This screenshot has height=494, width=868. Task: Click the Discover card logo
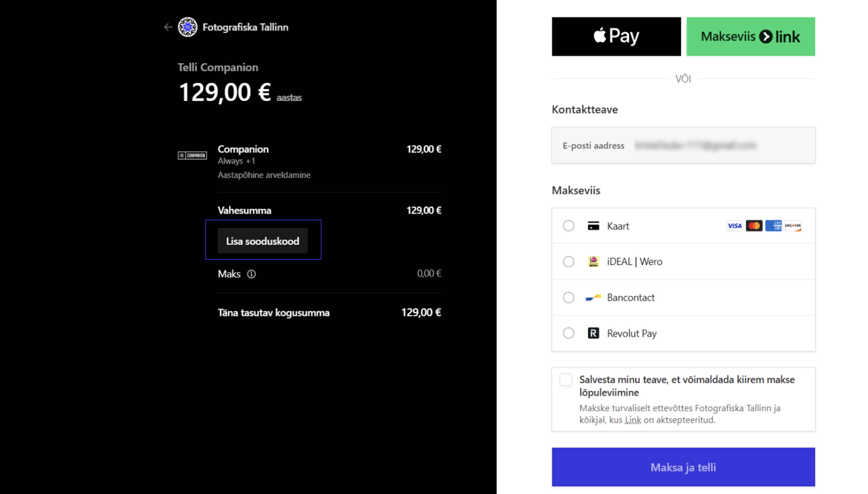click(x=793, y=226)
